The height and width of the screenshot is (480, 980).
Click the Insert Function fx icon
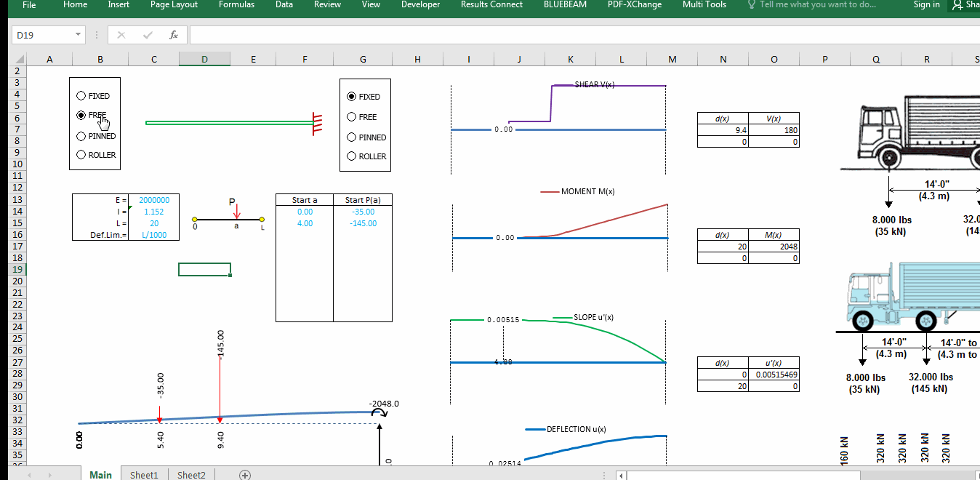[x=174, y=35]
